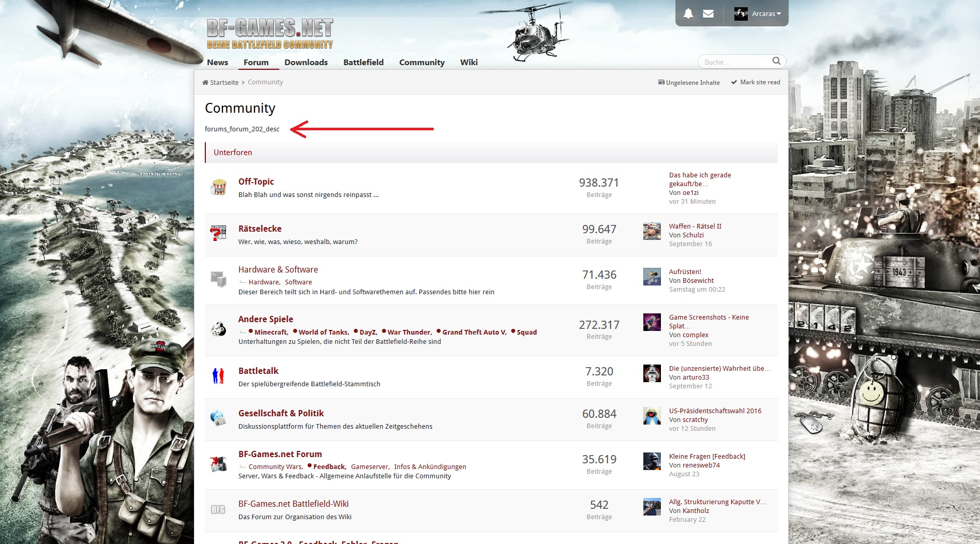Open the US-Präsidentschaftswahl 2016 thread
Viewport: 980px width, 544px height.
715,411
